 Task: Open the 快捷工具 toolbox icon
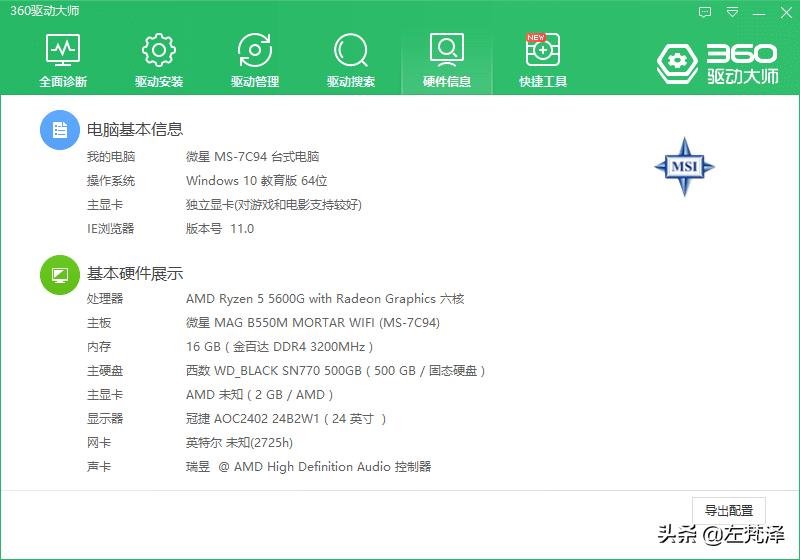[543, 49]
